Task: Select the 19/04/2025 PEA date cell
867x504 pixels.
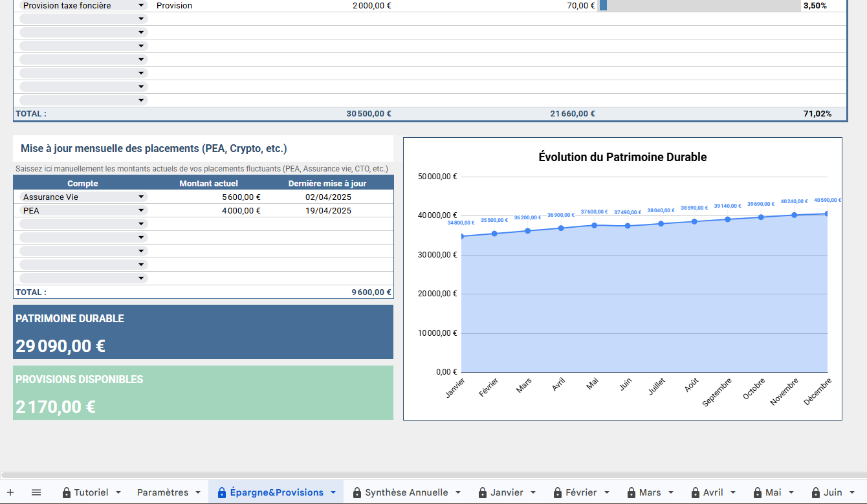Action: pos(328,210)
